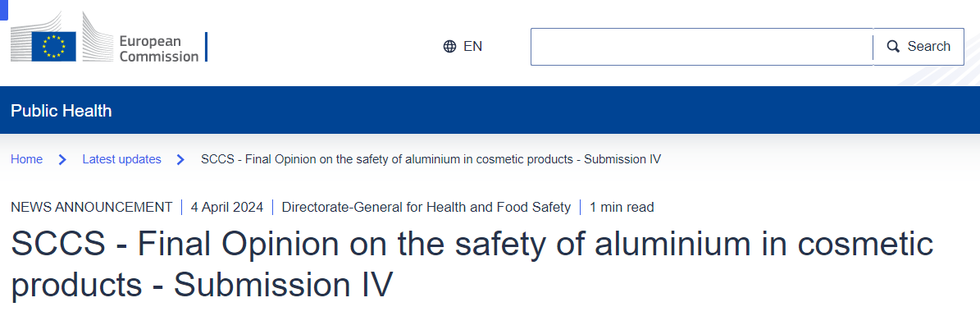Image resolution: width=980 pixels, height=316 pixels.
Task: Click the chevron arrow after Home breadcrumb
Action: pos(62,159)
